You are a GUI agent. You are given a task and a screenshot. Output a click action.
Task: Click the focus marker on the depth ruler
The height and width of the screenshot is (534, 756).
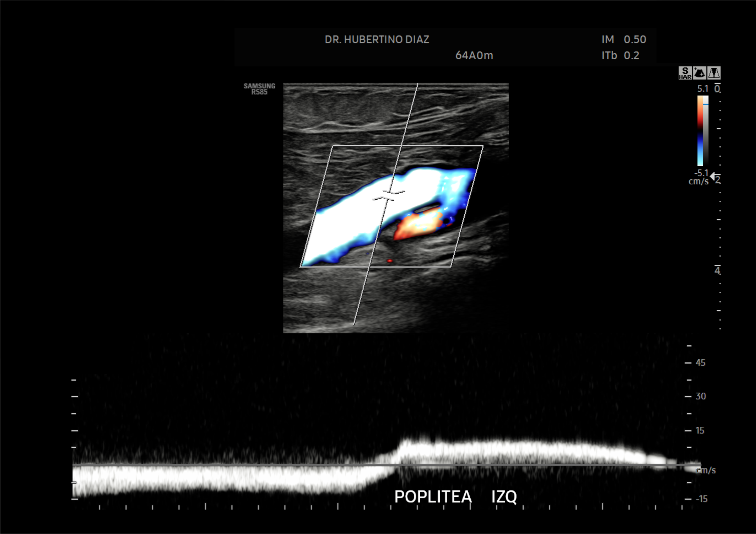click(718, 129)
